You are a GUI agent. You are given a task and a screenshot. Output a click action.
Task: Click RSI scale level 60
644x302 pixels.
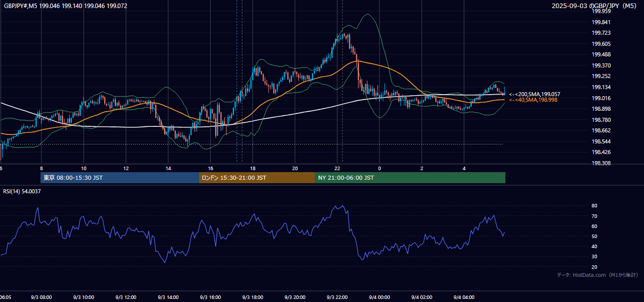(x=594, y=226)
